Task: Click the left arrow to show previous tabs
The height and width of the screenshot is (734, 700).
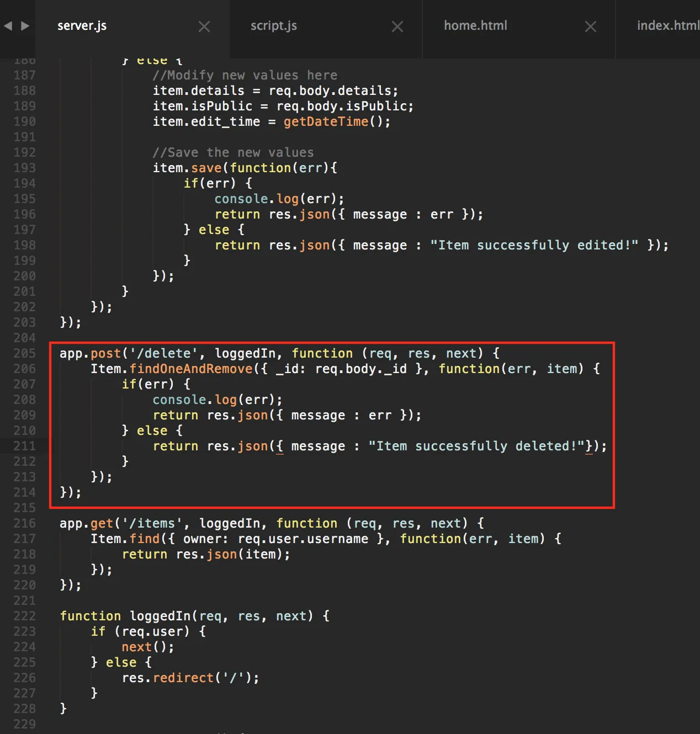Action: (8, 25)
